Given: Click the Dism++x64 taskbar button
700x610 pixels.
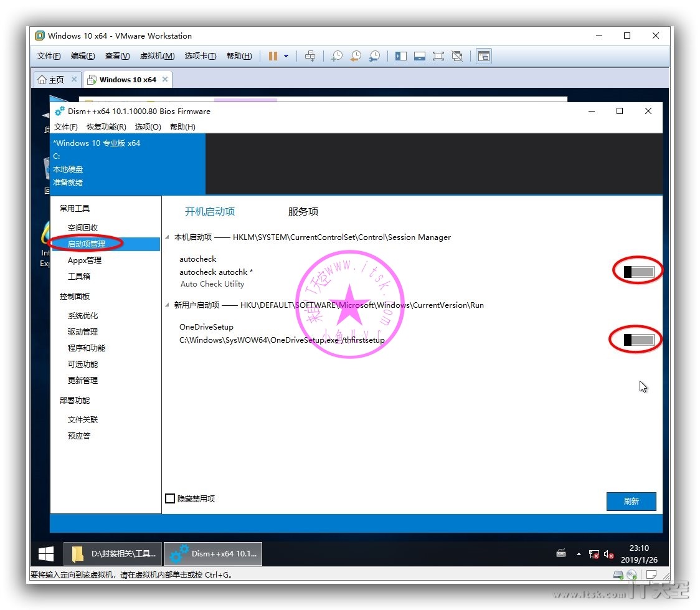Looking at the screenshot, I should pos(213,554).
